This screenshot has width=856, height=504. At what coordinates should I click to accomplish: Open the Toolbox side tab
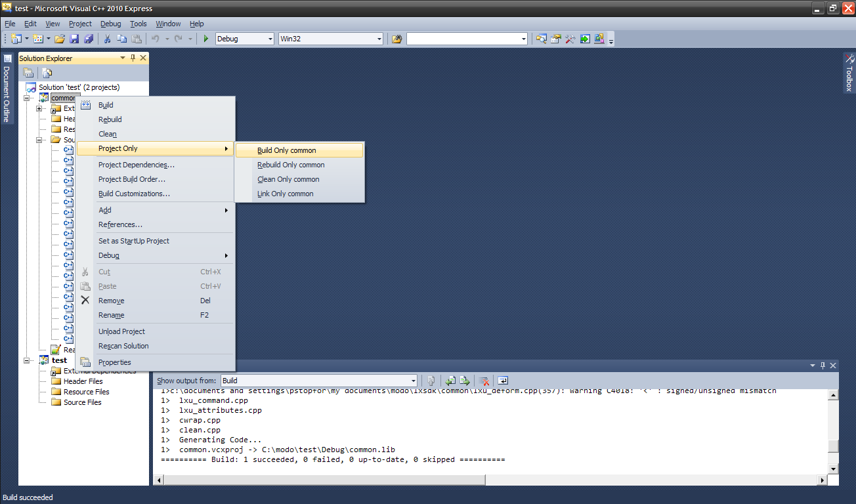pyautogui.click(x=849, y=73)
